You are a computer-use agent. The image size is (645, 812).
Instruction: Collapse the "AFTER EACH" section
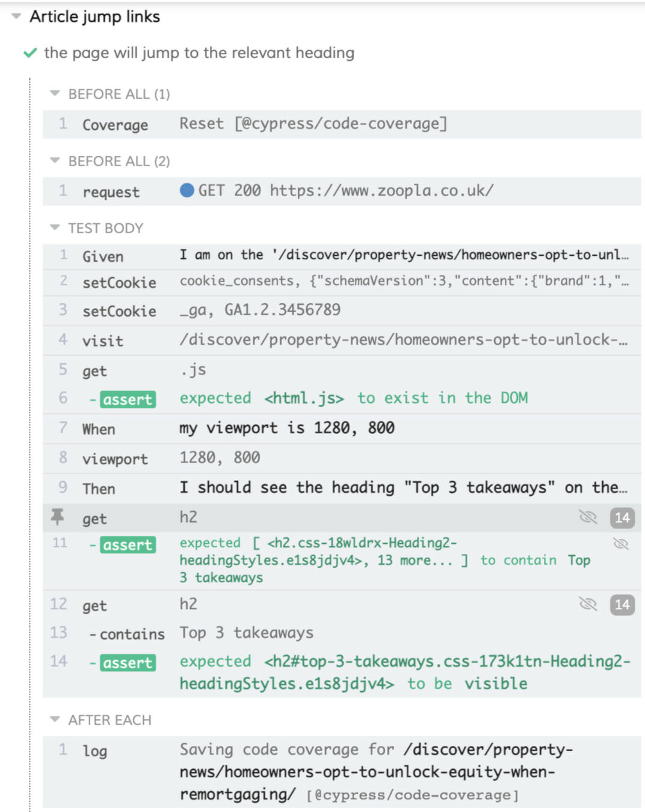coord(55,719)
